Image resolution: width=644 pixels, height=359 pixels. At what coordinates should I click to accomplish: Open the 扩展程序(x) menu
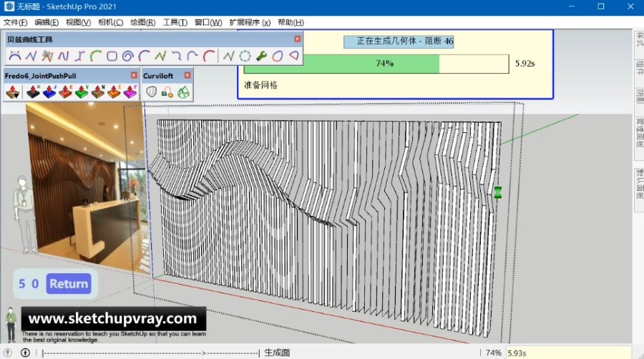point(250,23)
